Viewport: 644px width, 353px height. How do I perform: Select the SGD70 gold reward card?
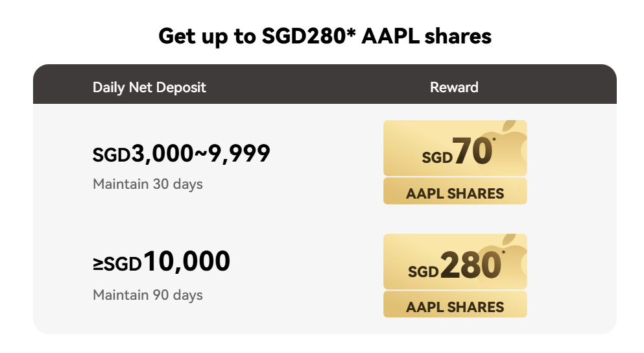(455, 149)
